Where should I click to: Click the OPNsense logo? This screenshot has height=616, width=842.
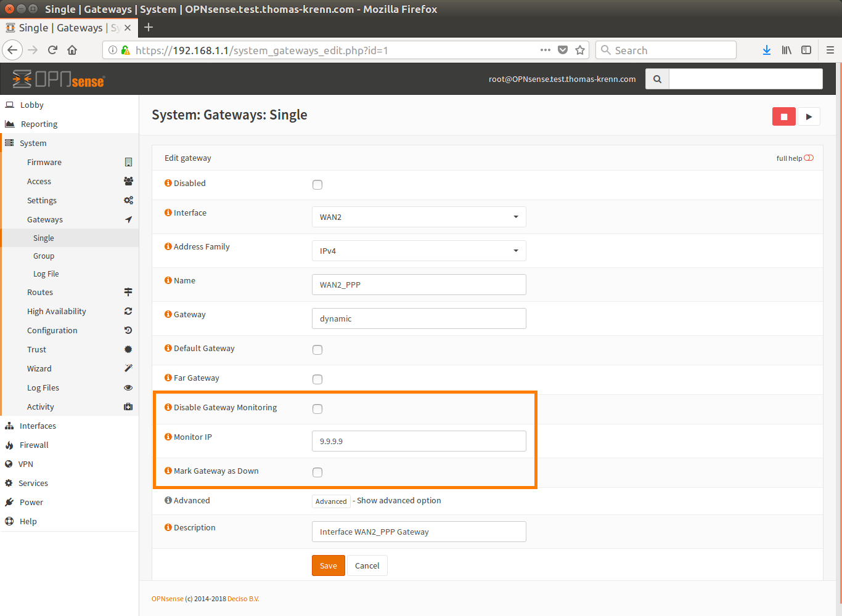tap(59, 79)
